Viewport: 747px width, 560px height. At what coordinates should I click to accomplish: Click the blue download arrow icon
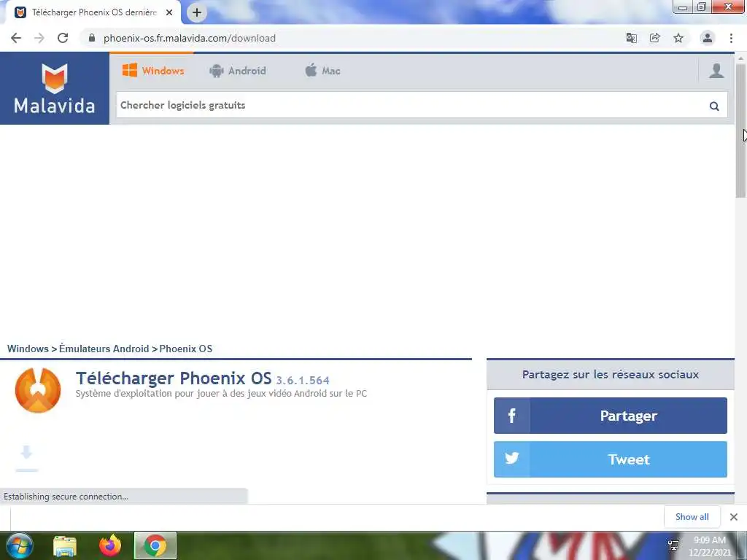coord(27,458)
